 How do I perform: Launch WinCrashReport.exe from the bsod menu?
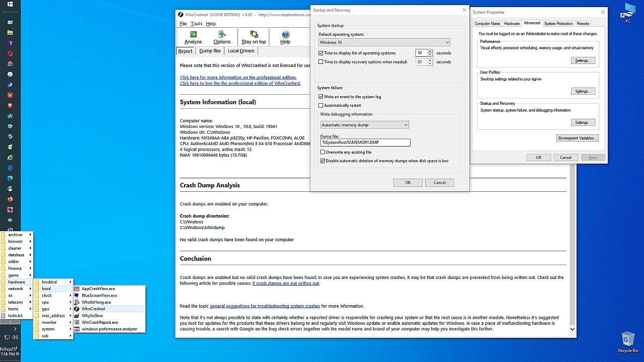pyautogui.click(x=110, y=322)
